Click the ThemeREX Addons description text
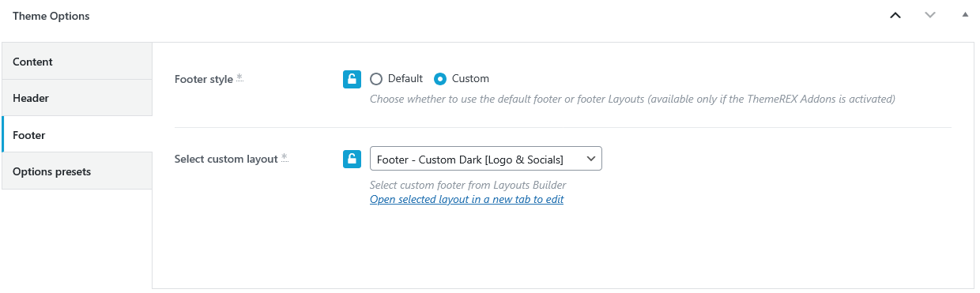 pyautogui.click(x=632, y=100)
